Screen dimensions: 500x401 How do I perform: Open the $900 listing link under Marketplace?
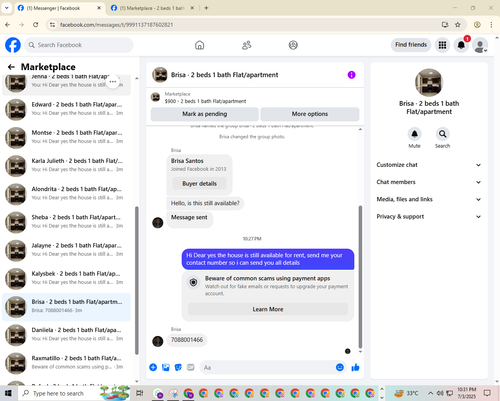pos(205,101)
